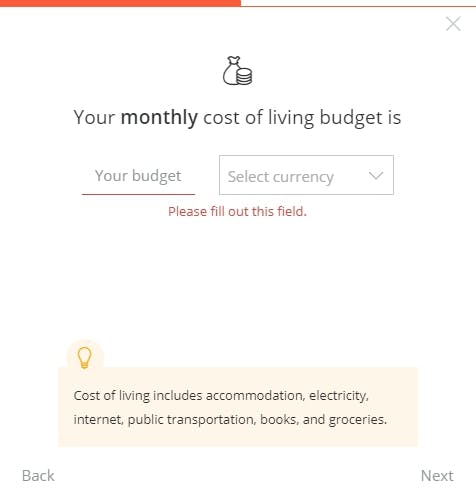Click the lightbulb tip icon
This screenshot has height=498, width=476.
(x=84, y=358)
